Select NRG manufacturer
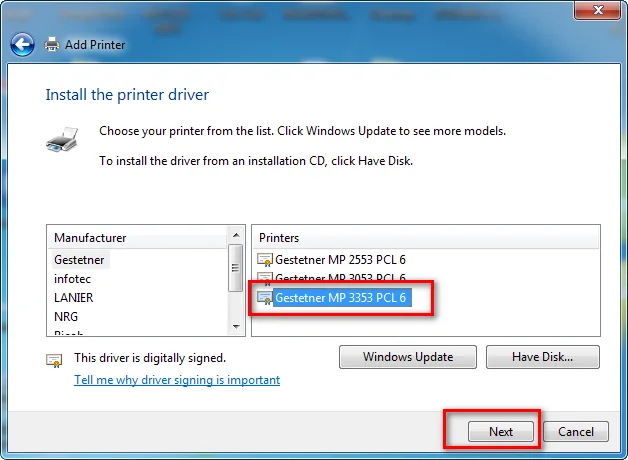Image resolution: width=628 pixels, height=460 pixels. point(66,317)
